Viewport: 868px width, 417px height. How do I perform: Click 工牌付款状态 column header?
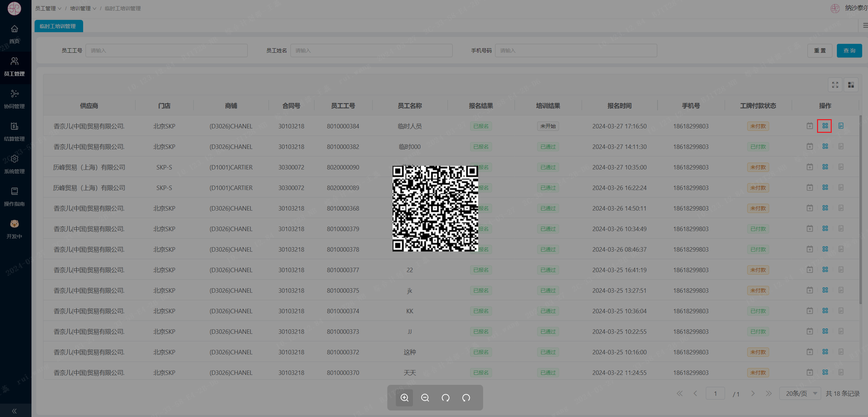pyautogui.click(x=758, y=106)
